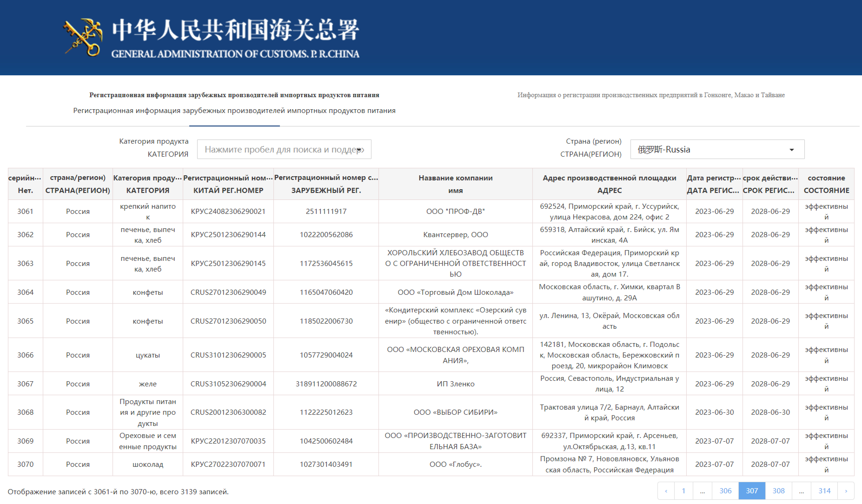Select registration number CRUS31052306290004
The height and width of the screenshot is (504, 862).
(228, 384)
